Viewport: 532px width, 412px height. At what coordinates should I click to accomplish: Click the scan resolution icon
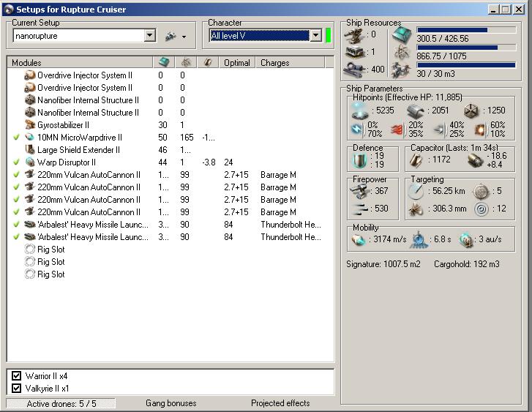[x=416, y=209]
